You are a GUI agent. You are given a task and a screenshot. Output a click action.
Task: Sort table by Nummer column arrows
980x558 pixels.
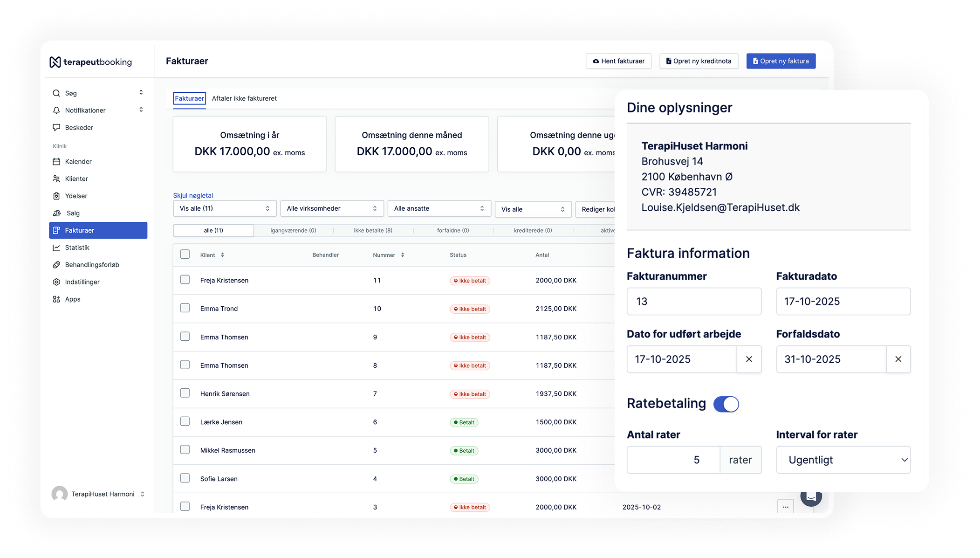click(403, 255)
